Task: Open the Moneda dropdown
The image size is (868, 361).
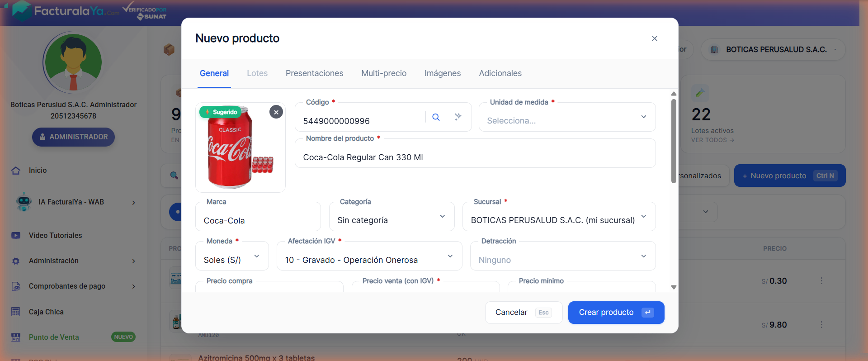Action: point(232,256)
